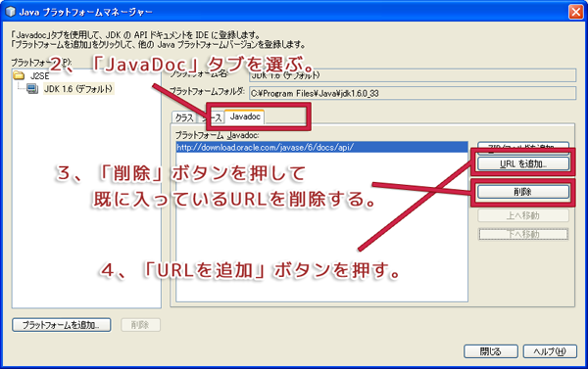The width and height of the screenshot is (588, 369).
Task: Select the J2SE folder icon
Action: coord(19,76)
